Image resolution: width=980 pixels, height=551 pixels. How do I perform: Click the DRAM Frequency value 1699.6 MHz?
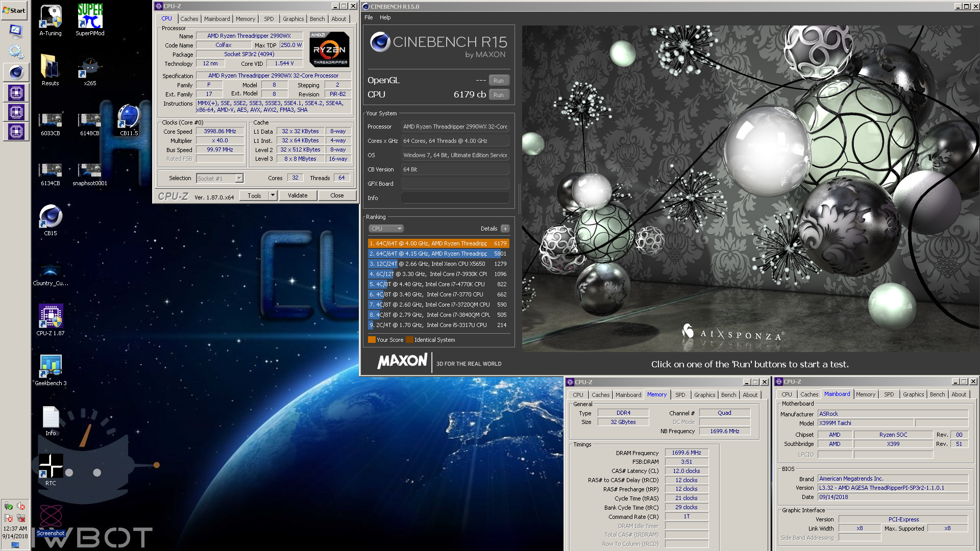(687, 453)
